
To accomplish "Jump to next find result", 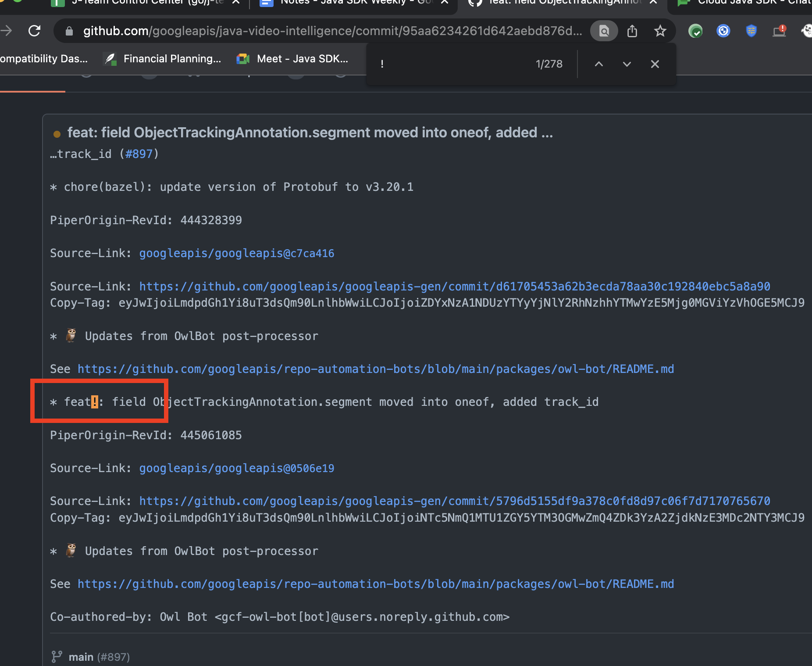I will tap(627, 64).
